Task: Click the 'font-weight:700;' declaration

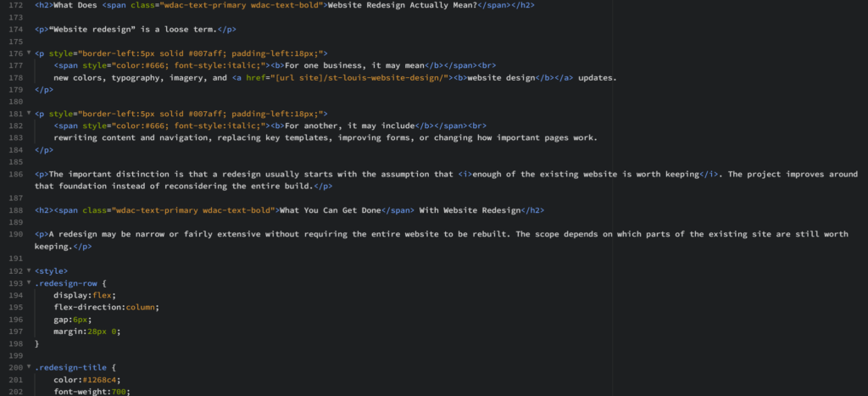Action: click(92, 392)
